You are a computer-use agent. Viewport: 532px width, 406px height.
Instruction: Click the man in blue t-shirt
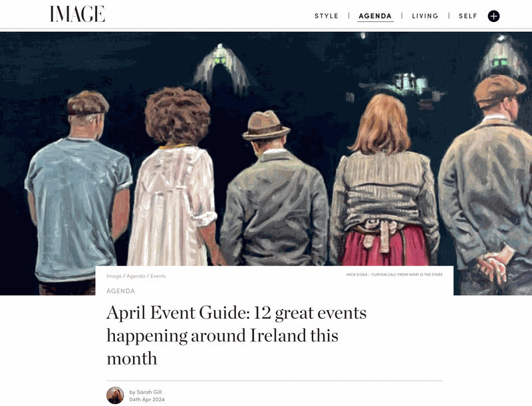[78, 191]
